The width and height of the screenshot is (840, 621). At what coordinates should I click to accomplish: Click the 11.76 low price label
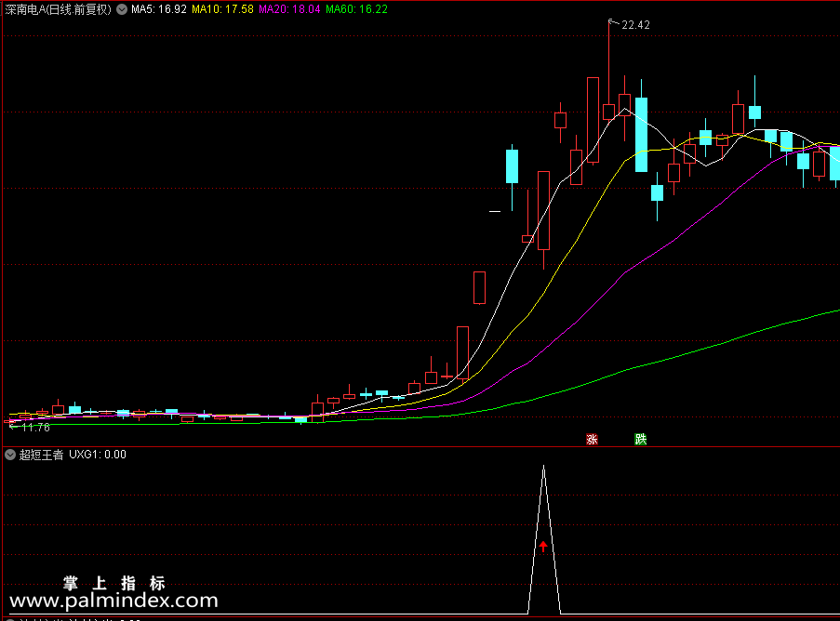tap(36, 428)
